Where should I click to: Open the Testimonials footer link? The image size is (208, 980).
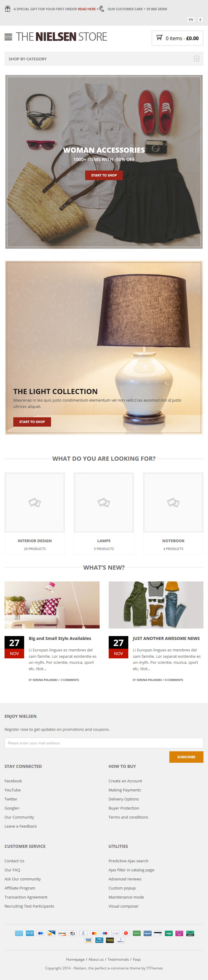pos(118,959)
